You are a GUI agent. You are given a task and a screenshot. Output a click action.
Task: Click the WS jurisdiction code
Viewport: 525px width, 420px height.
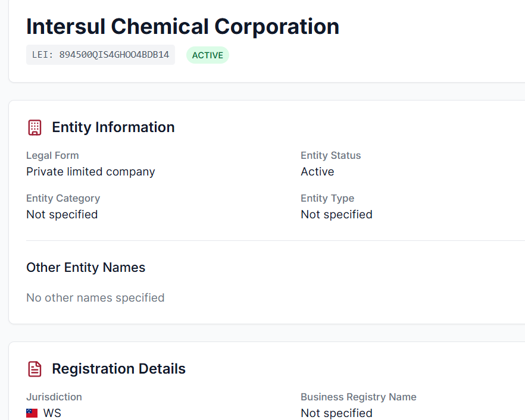52,413
